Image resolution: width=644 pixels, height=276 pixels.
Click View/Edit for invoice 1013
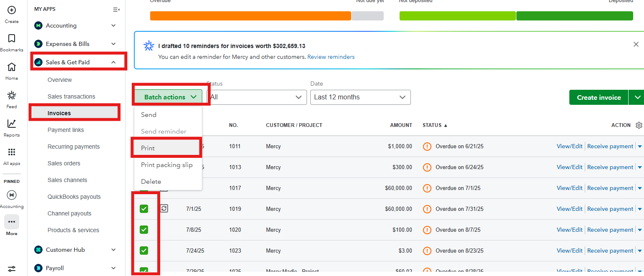point(569,167)
